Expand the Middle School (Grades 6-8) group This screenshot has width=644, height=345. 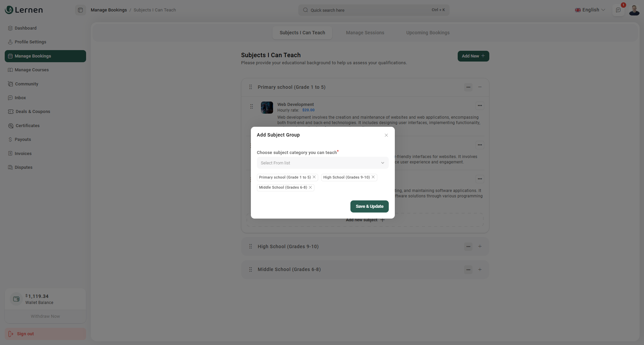[x=480, y=270]
